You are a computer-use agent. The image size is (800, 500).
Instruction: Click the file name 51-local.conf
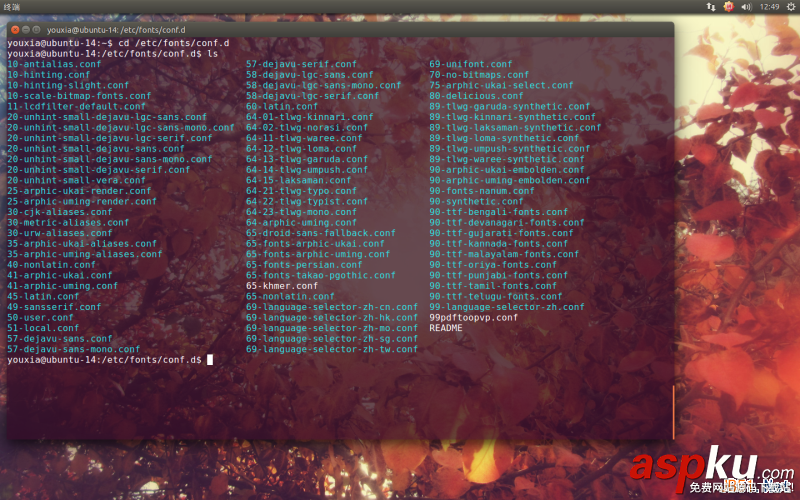pos(43,328)
